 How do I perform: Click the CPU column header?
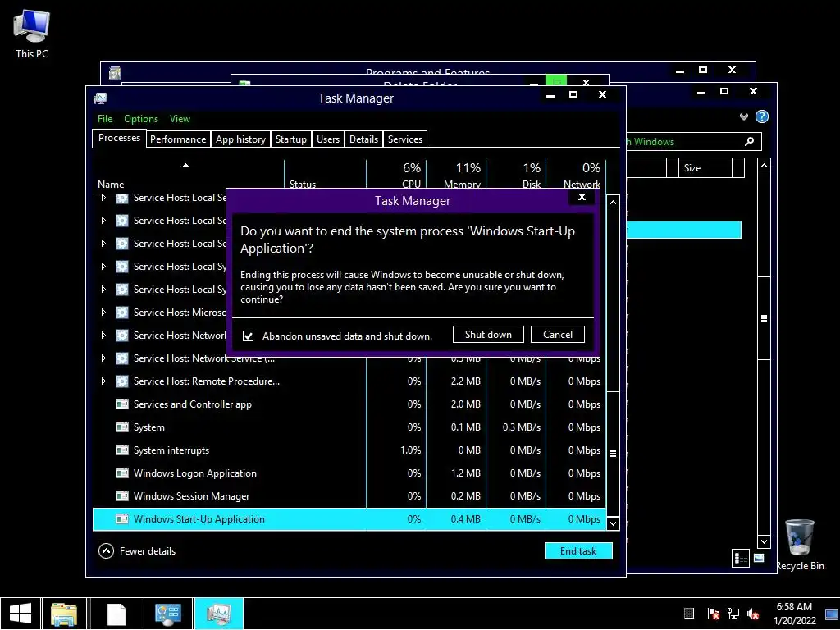click(396, 175)
